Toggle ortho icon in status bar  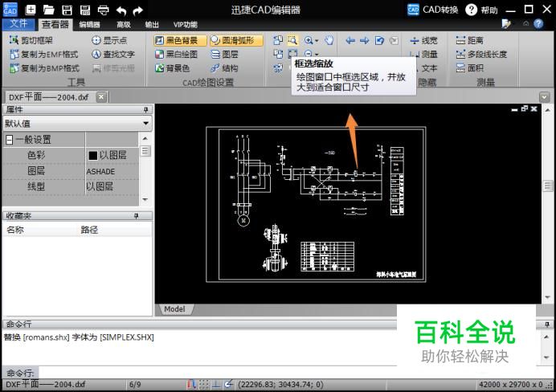(x=216, y=385)
